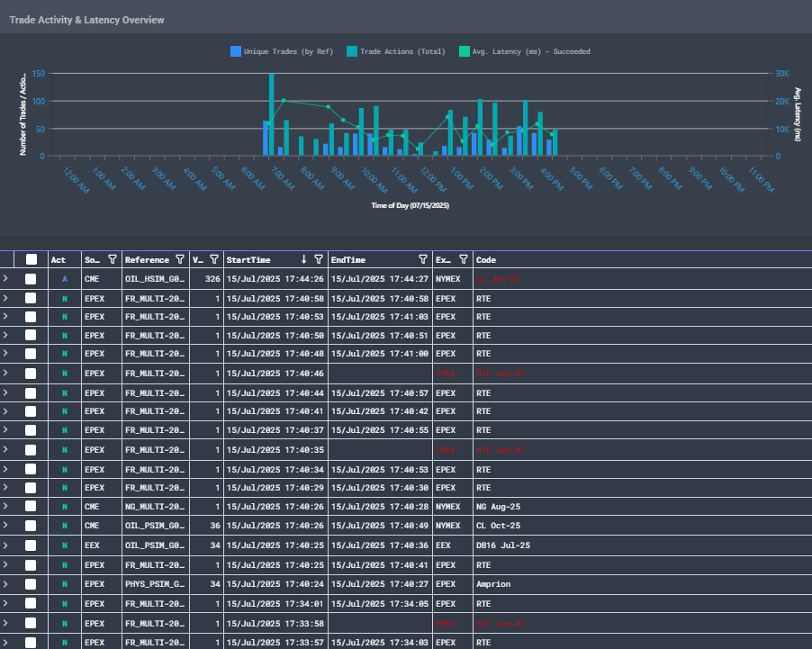This screenshot has height=649, width=812.
Task: Click the Act column header
Action: (x=59, y=259)
